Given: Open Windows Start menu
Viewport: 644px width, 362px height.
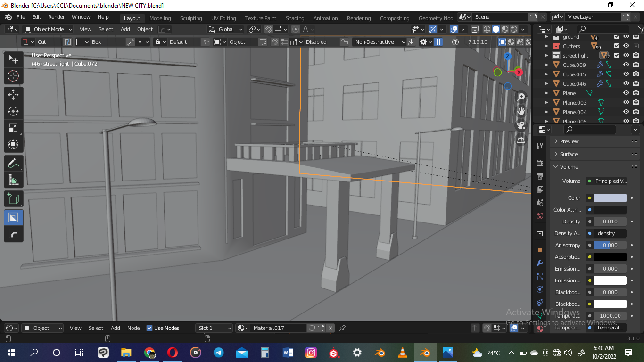Looking at the screenshot, I should (x=10, y=353).
